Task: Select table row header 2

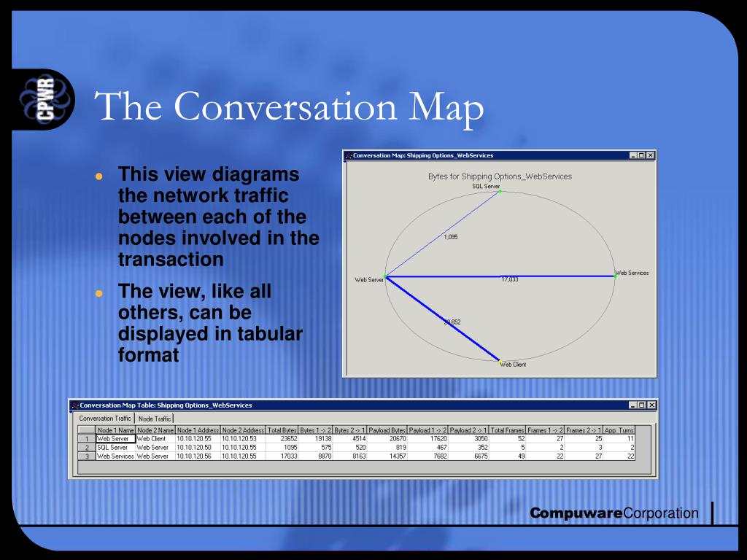Action: tap(87, 447)
